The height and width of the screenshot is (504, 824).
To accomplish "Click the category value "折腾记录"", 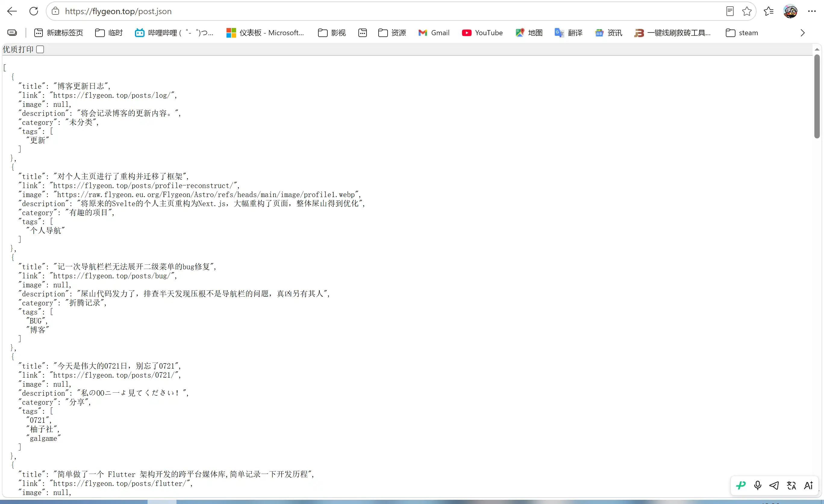I will pos(85,303).
